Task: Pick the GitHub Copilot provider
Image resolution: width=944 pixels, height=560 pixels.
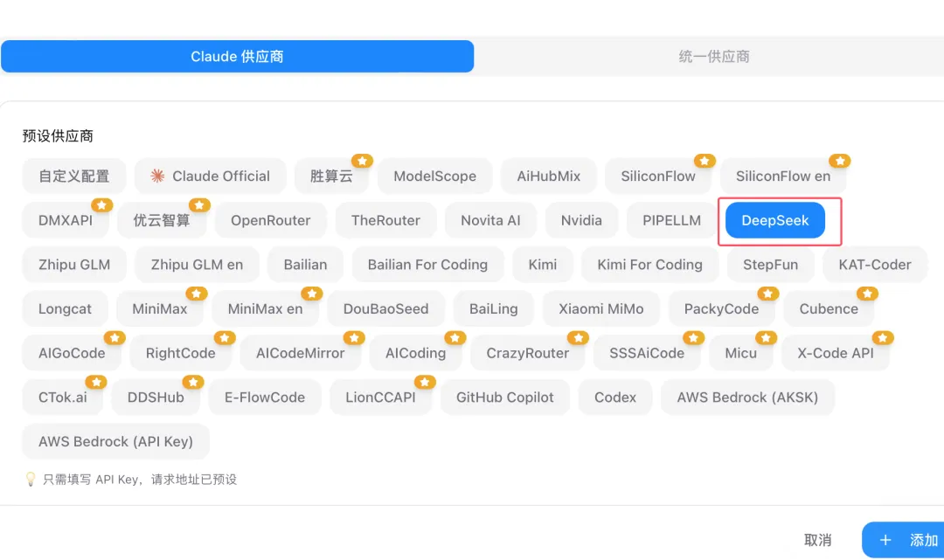Action: pyautogui.click(x=504, y=397)
